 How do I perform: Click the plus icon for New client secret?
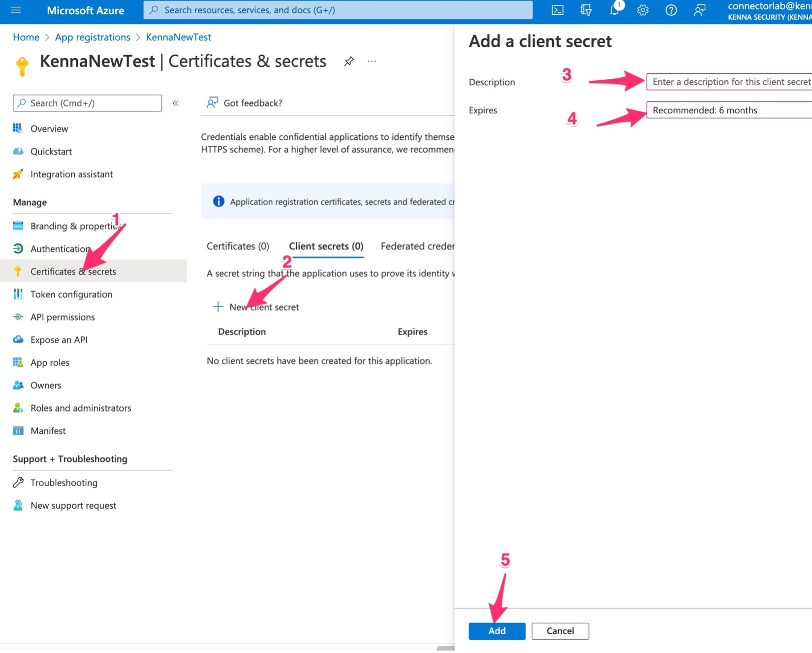218,307
